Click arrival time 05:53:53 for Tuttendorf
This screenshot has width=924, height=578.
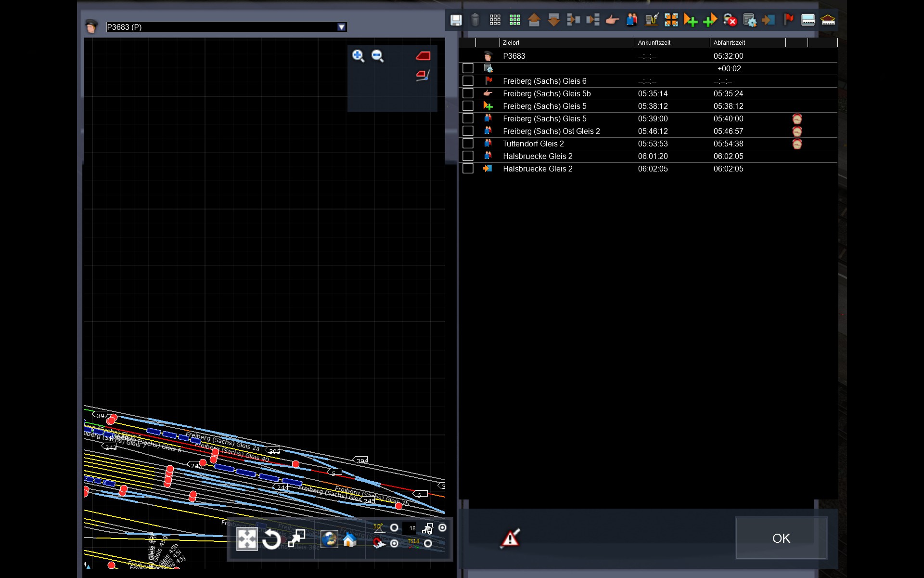point(653,144)
